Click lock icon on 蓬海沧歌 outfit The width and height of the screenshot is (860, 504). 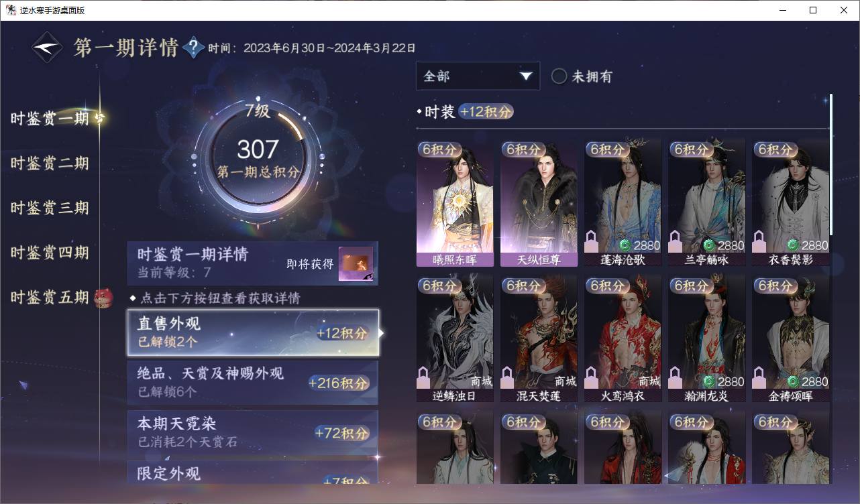592,241
